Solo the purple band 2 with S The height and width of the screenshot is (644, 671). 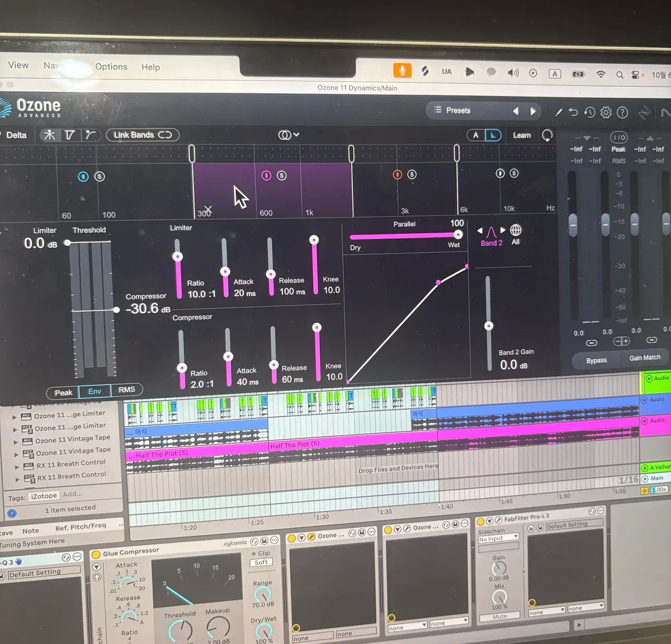point(282,176)
